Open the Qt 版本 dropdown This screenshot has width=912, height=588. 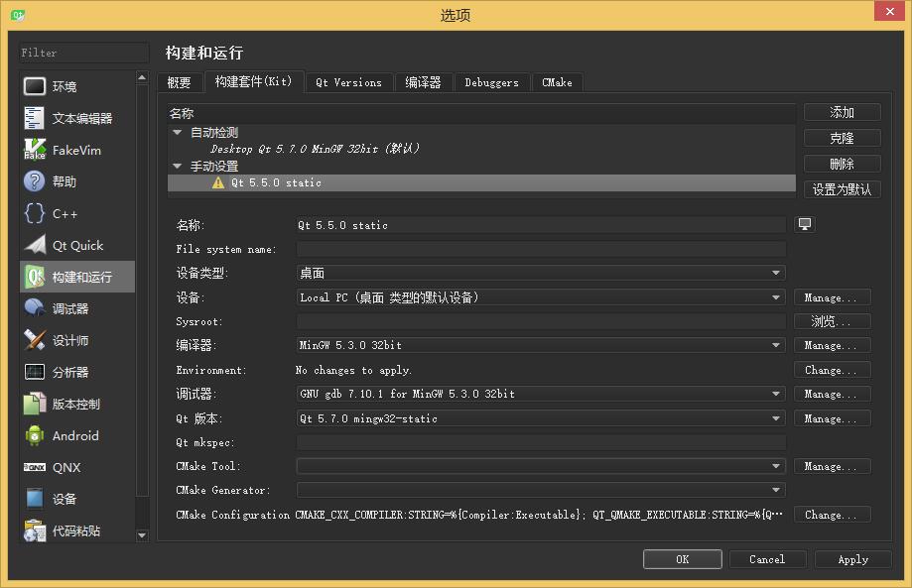[541, 418]
